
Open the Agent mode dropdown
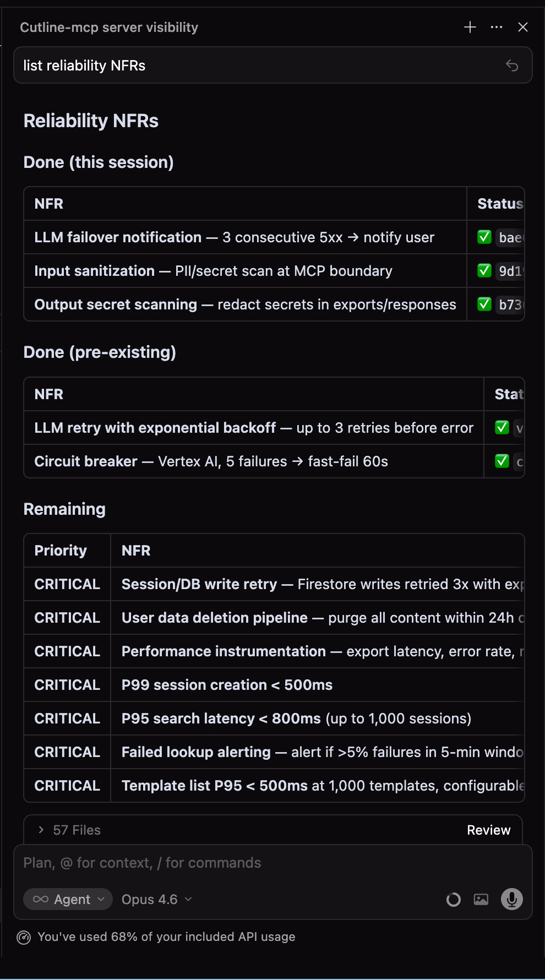68,899
